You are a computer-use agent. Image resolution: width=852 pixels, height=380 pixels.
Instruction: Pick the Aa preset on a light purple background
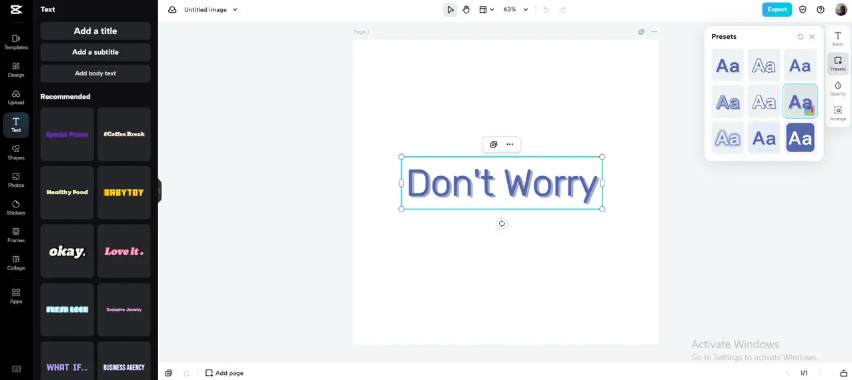coord(764,138)
